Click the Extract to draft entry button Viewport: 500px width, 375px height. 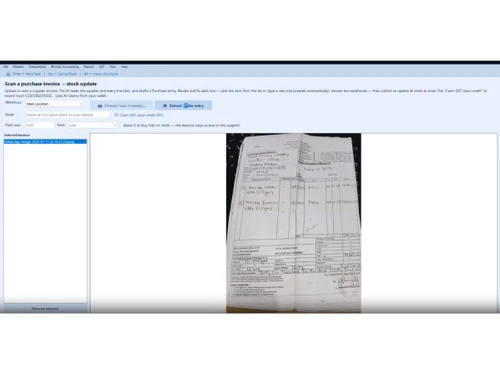(183, 106)
